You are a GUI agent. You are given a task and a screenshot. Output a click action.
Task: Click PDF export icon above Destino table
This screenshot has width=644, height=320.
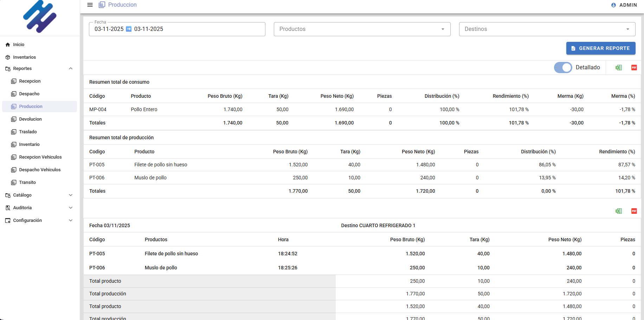(634, 211)
